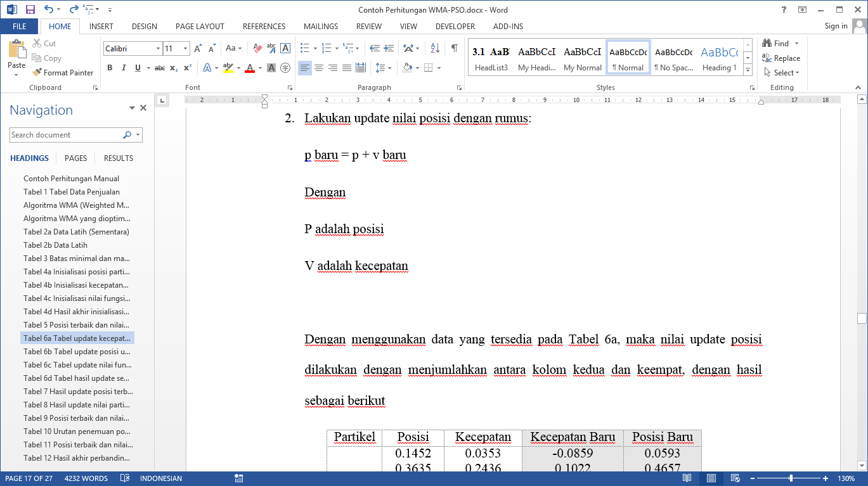Click the Clear All Formatting icon
The height and width of the screenshot is (486, 868).
(257, 48)
